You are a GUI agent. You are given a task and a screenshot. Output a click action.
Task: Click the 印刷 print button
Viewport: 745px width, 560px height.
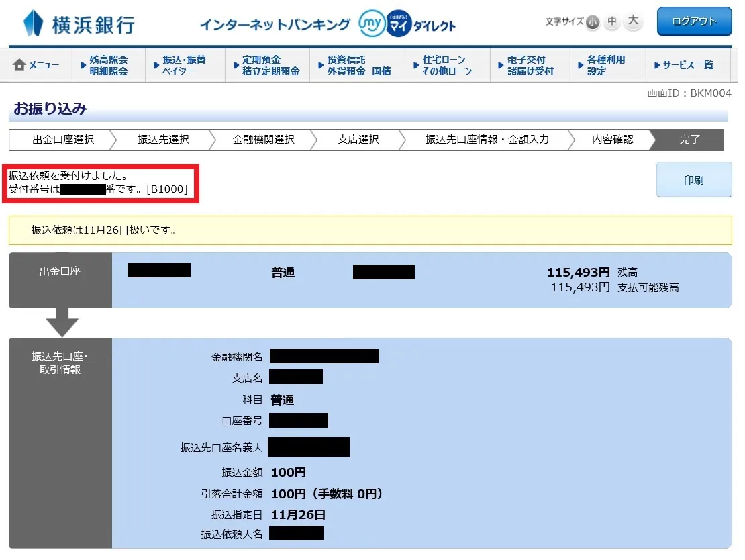694,180
